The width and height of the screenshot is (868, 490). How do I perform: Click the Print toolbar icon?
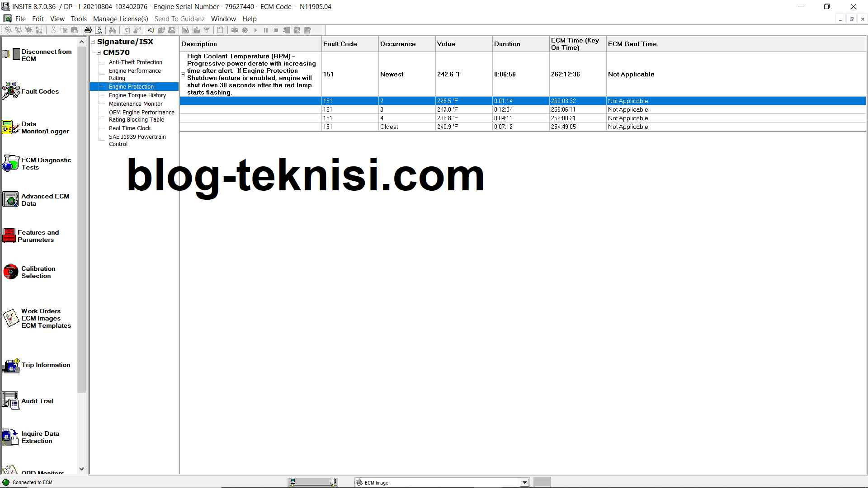[88, 30]
